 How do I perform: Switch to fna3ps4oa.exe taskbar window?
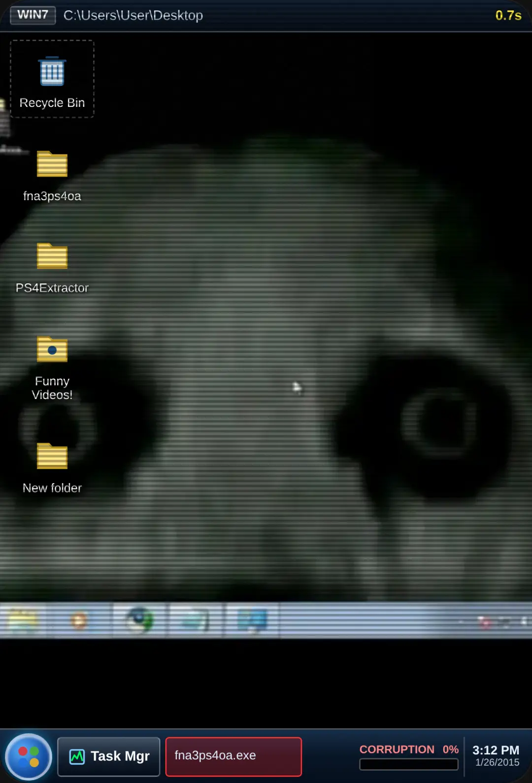pos(233,756)
